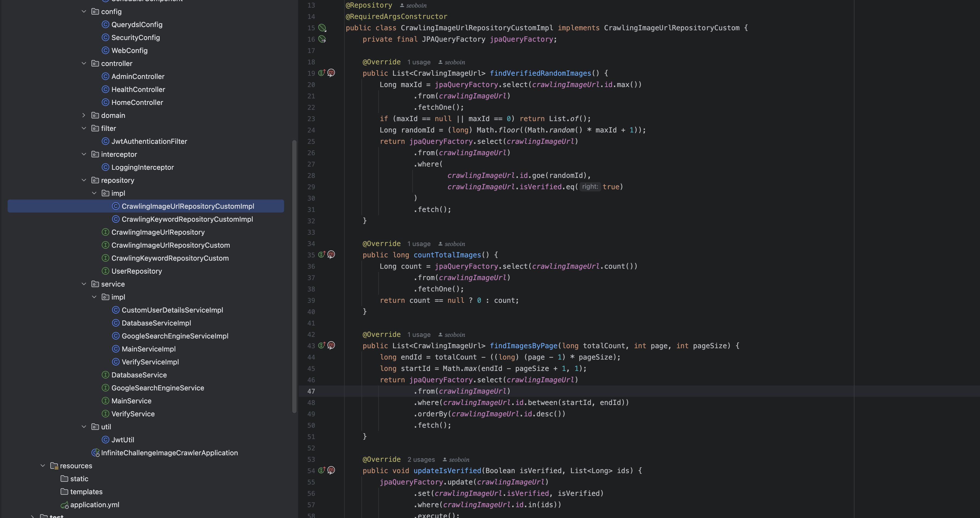This screenshot has height=518, width=980.
Task: Select the templates folder
Action: (x=86, y=492)
